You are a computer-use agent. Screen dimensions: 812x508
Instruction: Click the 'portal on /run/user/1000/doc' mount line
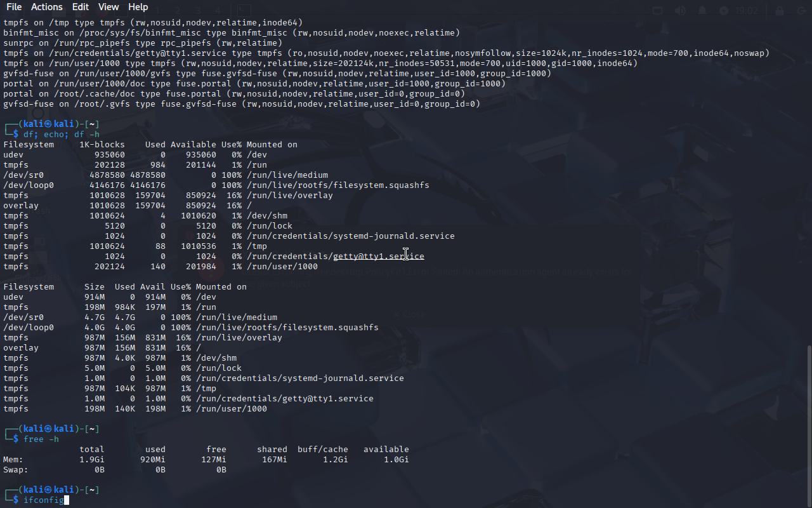pos(254,84)
